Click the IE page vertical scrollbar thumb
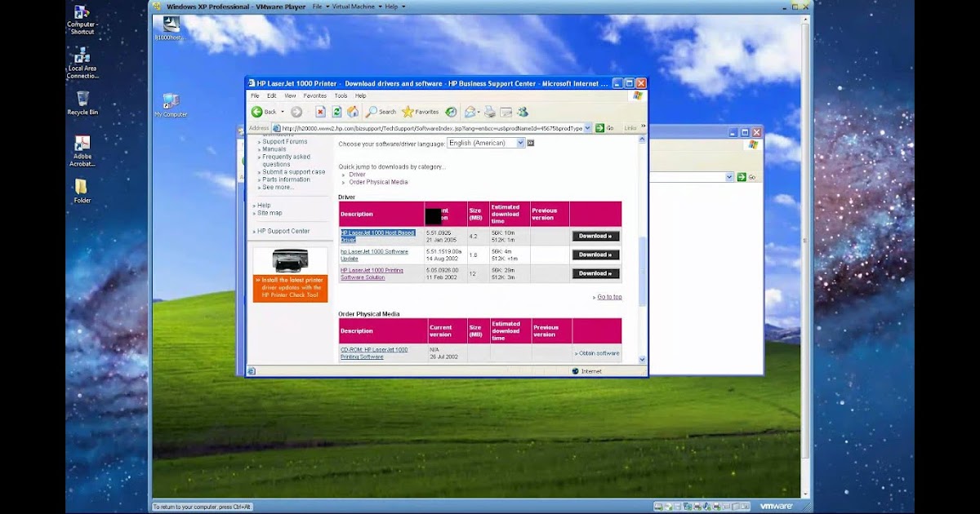Image resolution: width=980 pixels, height=514 pixels. 642,272
